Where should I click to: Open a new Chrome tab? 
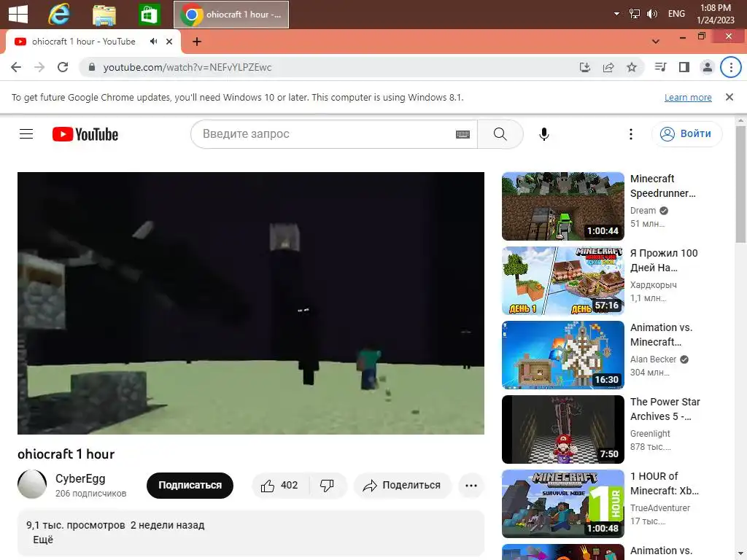197,42
